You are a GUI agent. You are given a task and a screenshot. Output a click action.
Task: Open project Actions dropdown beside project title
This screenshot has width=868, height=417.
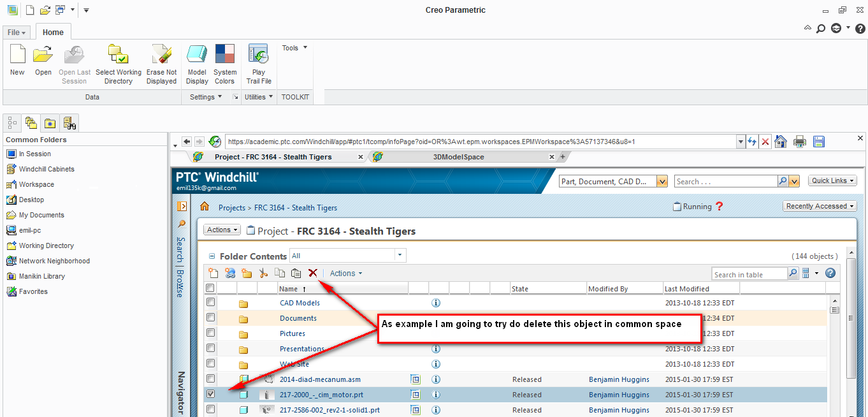tap(222, 230)
